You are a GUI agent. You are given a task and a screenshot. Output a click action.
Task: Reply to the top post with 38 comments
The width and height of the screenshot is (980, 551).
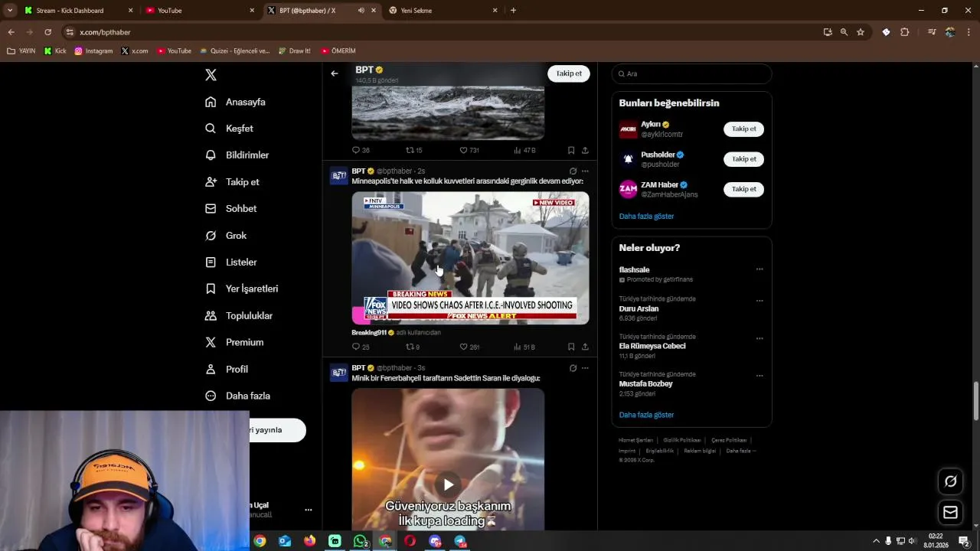pos(361,151)
